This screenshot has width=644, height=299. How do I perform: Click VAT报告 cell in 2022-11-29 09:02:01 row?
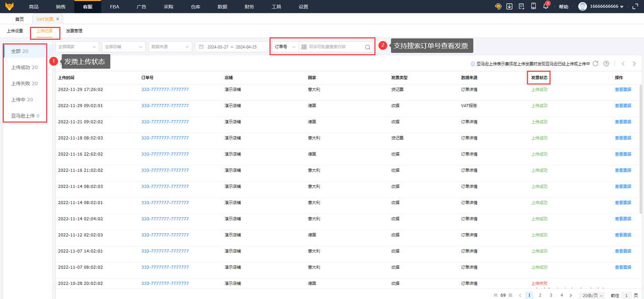(469, 106)
